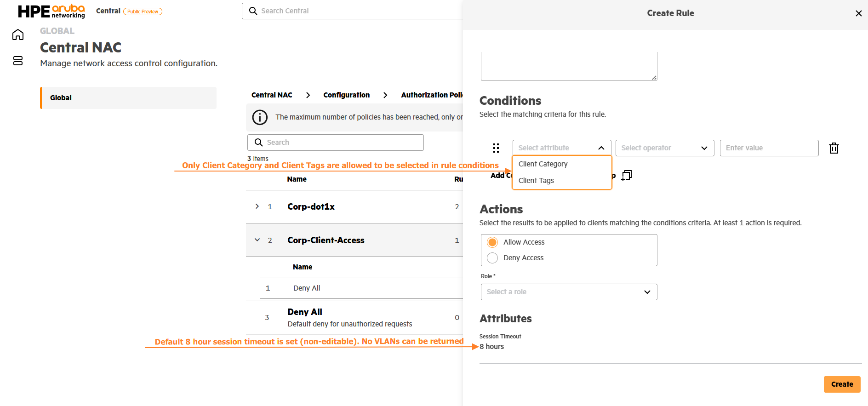
Task: Collapse the Corp-Client-Access policy row
Action: tap(257, 240)
